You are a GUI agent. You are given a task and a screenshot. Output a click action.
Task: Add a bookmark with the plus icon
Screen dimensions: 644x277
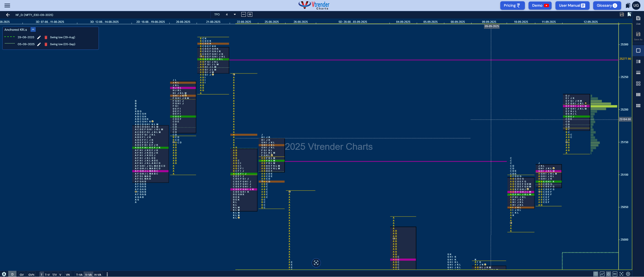click(629, 14)
